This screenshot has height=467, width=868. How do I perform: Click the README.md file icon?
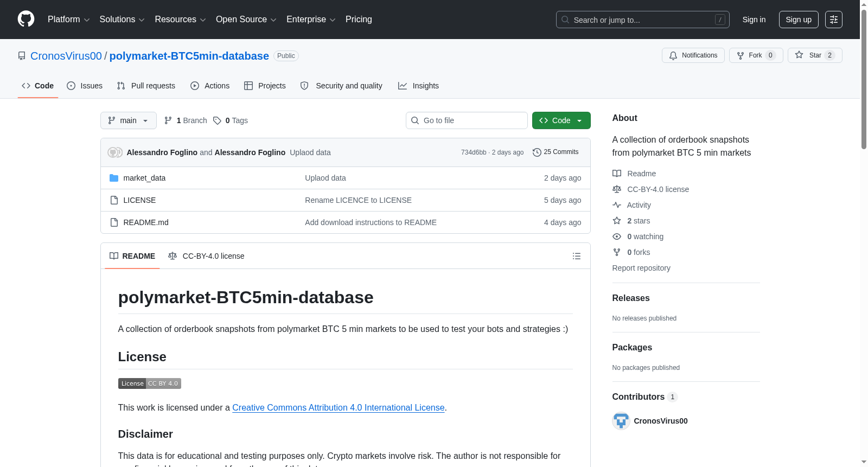(x=114, y=222)
